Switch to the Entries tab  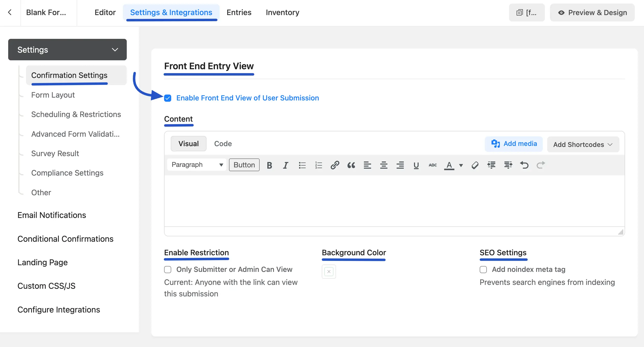(239, 12)
